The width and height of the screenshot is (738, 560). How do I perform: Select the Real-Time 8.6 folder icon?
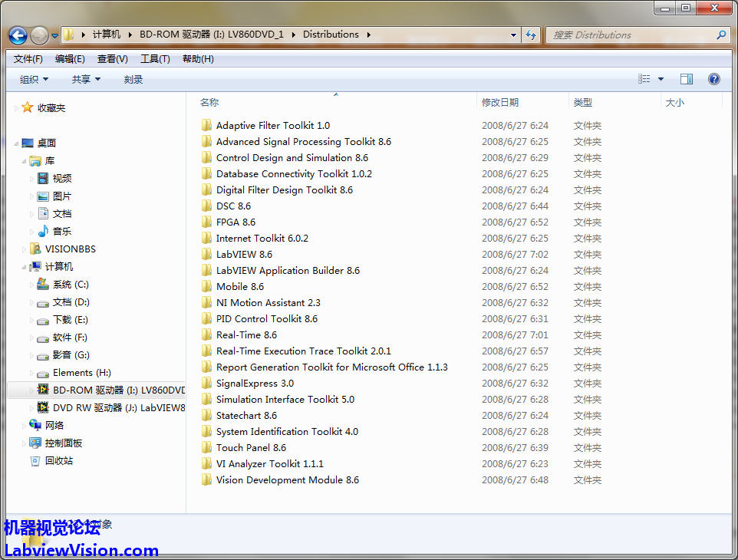click(206, 334)
